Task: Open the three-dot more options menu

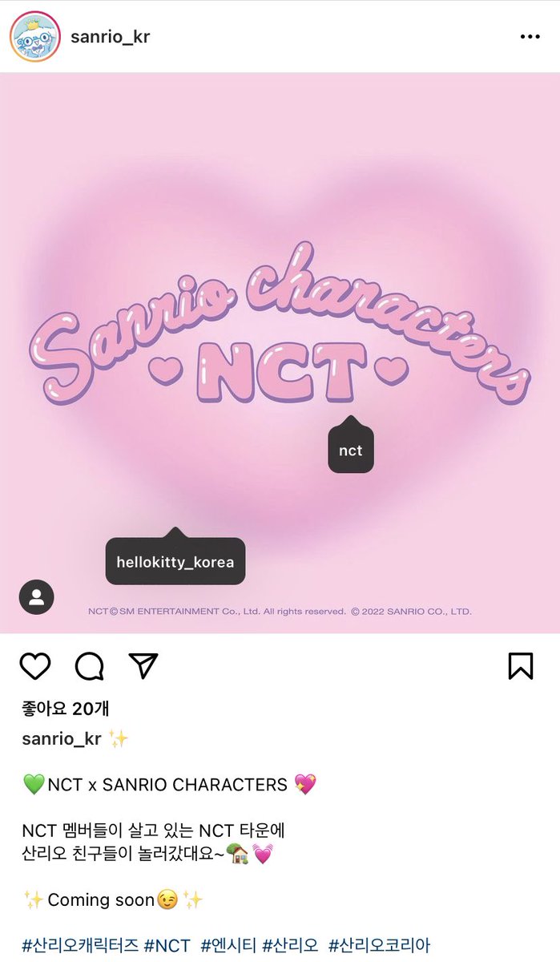Action: coord(530,37)
